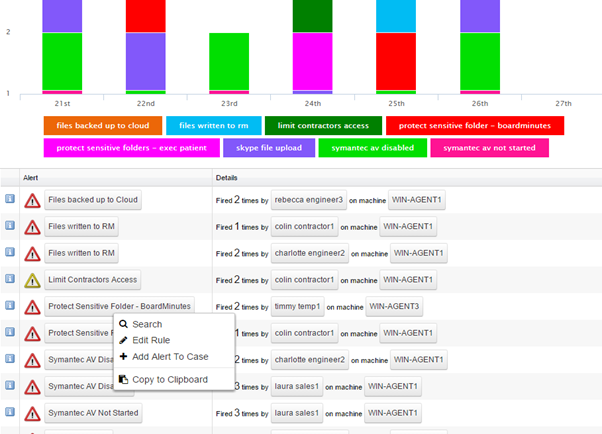Click the red warning icon beside Symantec AV Not Started
The width and height of the screenshot is (602, 434).
pyautogui.click(x=32, y=412)
